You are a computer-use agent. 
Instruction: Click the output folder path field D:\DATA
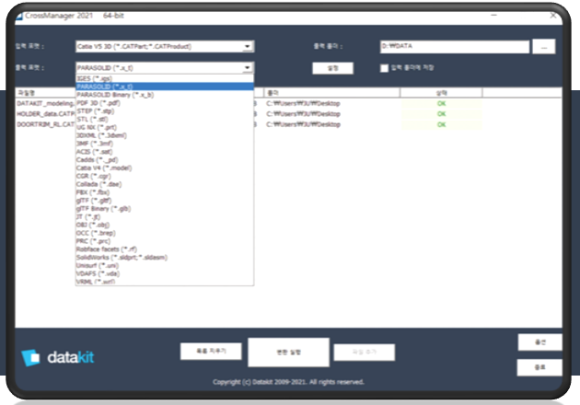[x=455, y=46]
